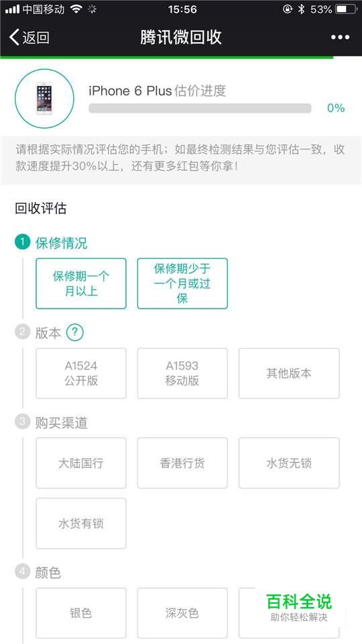Tap the Wi-Fi status icon
This screenshot has width=362, height=644.
76,9
